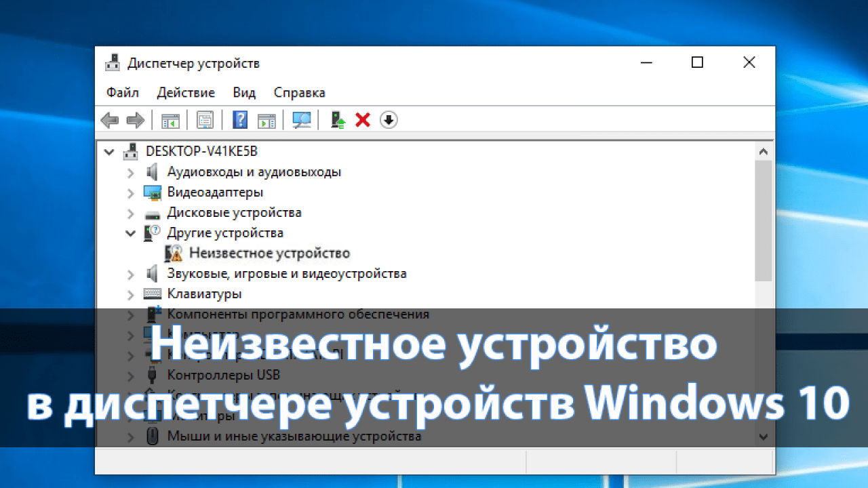This screenshot has width=868, height=488.
Task: Select Неизвестное устройство in the tree
Action: [x=269, y=253]
